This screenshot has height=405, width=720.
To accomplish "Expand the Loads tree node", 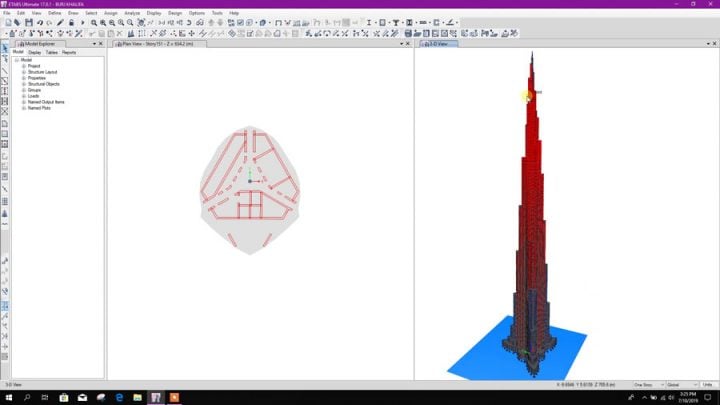I will coord(24,96).
